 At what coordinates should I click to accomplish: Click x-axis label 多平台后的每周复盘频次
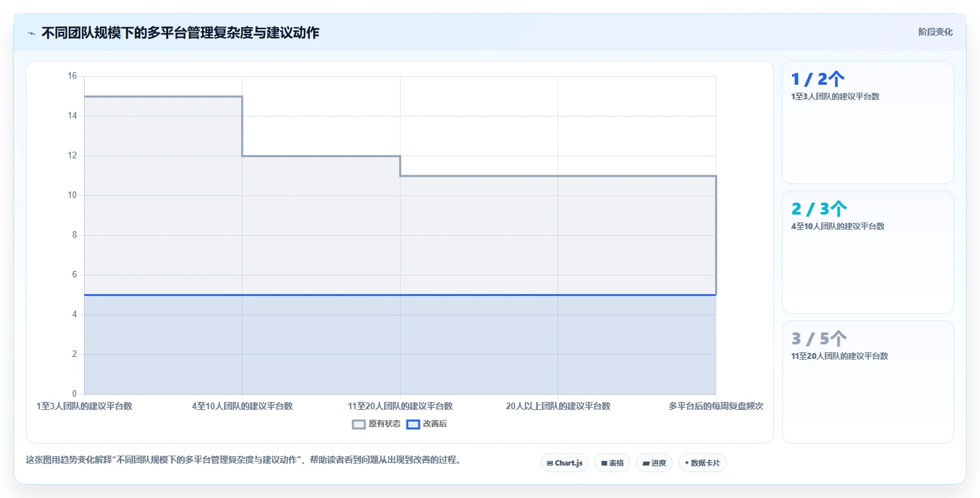[x=716, y=407]
